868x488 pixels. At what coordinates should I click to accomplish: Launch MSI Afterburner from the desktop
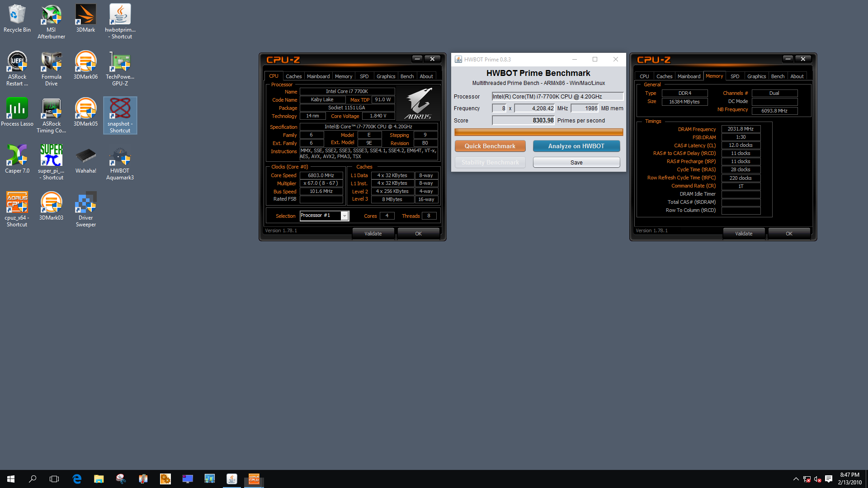coord(51,22)
